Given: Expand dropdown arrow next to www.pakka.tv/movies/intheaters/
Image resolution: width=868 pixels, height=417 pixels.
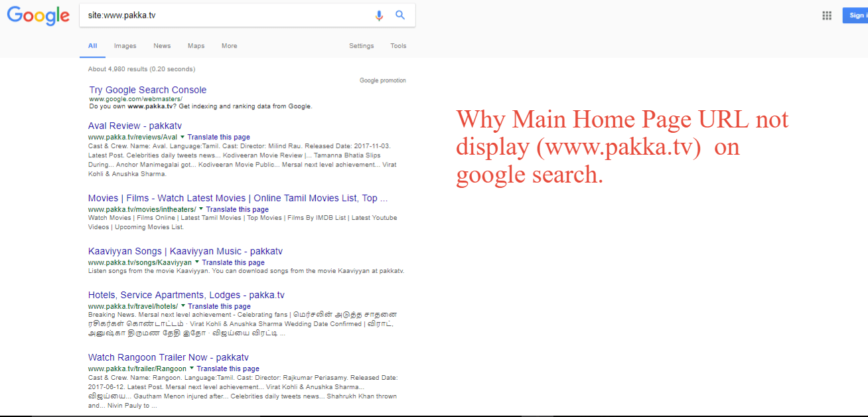Looking at the screenshot, I should 201,209.
